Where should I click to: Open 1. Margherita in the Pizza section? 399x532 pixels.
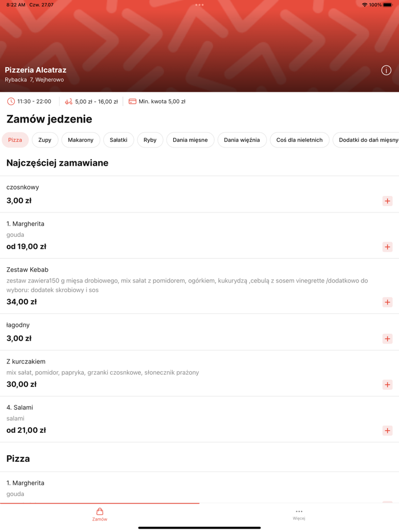[x=26, y=483]
